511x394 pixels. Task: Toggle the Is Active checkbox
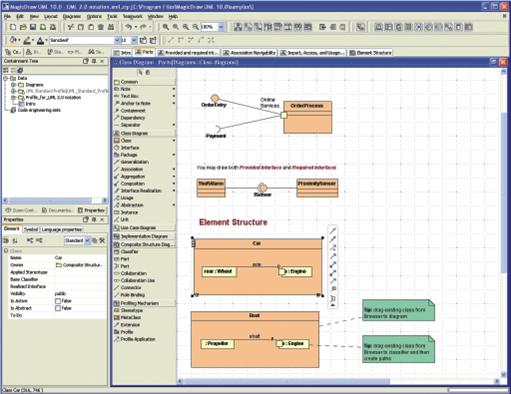point(58,301)
